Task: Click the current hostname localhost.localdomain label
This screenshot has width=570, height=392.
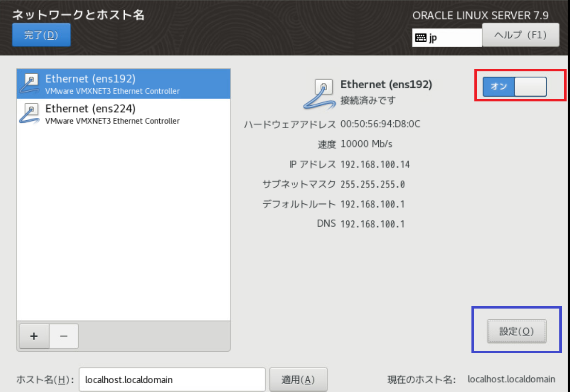Action: 511,379
